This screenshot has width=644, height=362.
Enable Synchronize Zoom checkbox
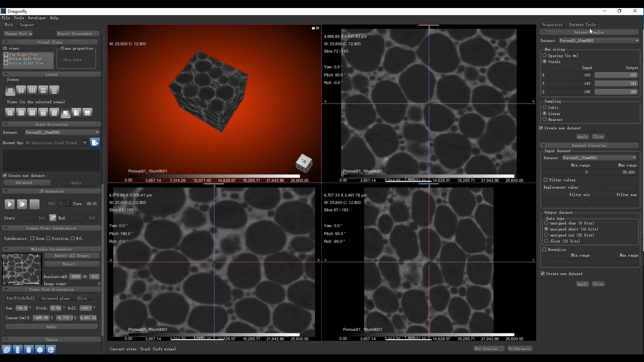[33, 238]
